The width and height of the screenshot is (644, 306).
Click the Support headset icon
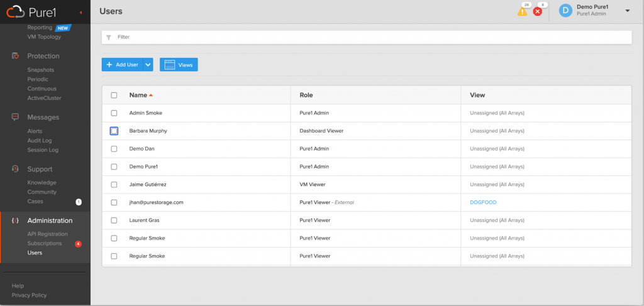[15, 168]
